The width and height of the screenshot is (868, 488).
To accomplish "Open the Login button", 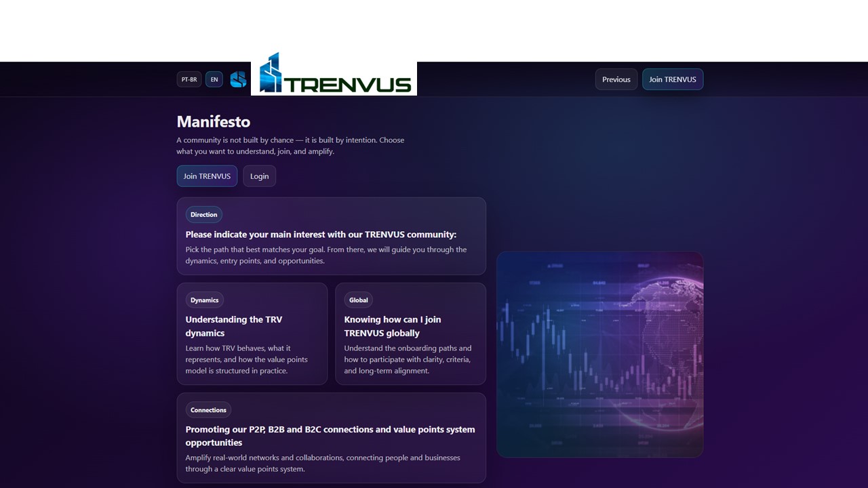I will (260, 176).
